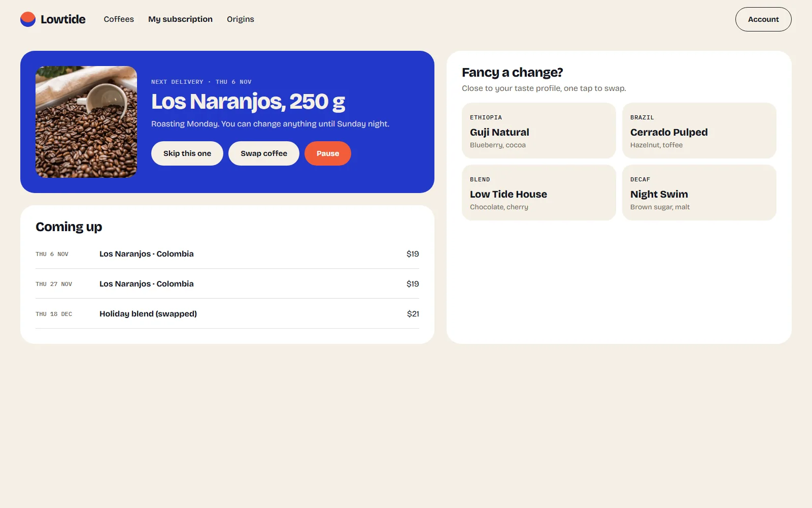
Task: Open the Coffees menu item
Action: tap(119, 19)
